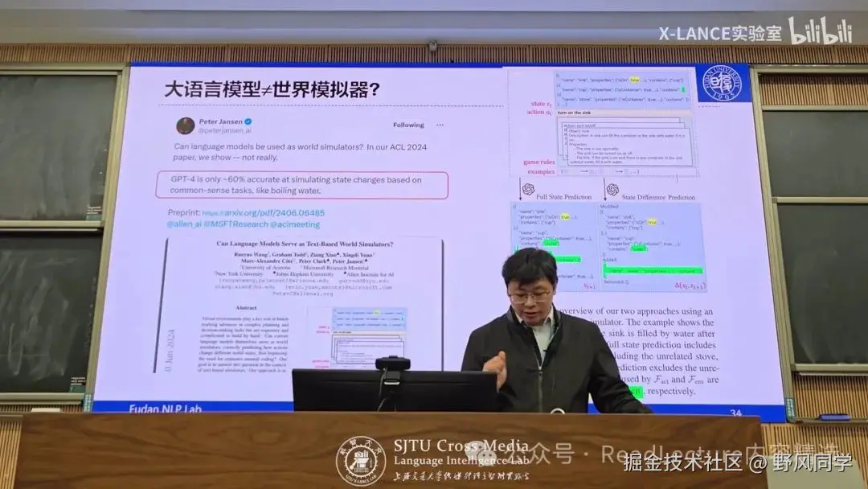Click the embedded paper preview image
This screenshot has height=489, width=868.
click(x=299, y=304)
